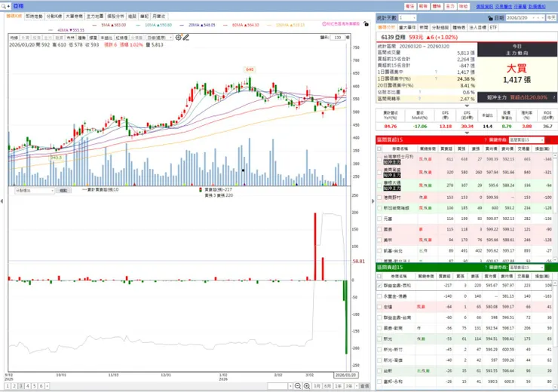558x392 pixels.
Task: Click help icon in 區間賣超15 header
Action: [486, 267]
